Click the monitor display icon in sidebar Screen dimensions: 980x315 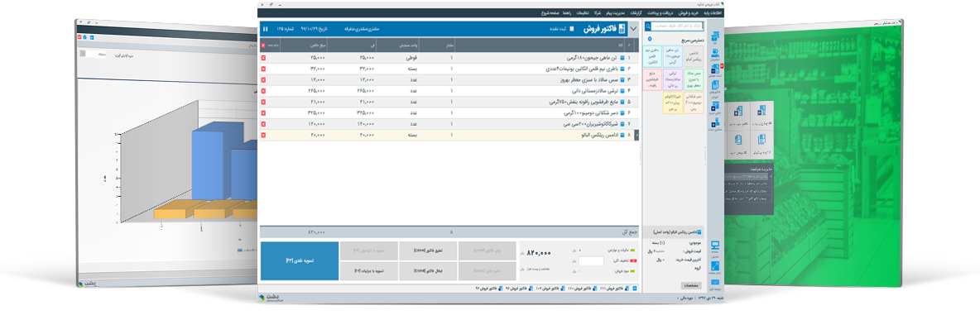click(715, 246)
